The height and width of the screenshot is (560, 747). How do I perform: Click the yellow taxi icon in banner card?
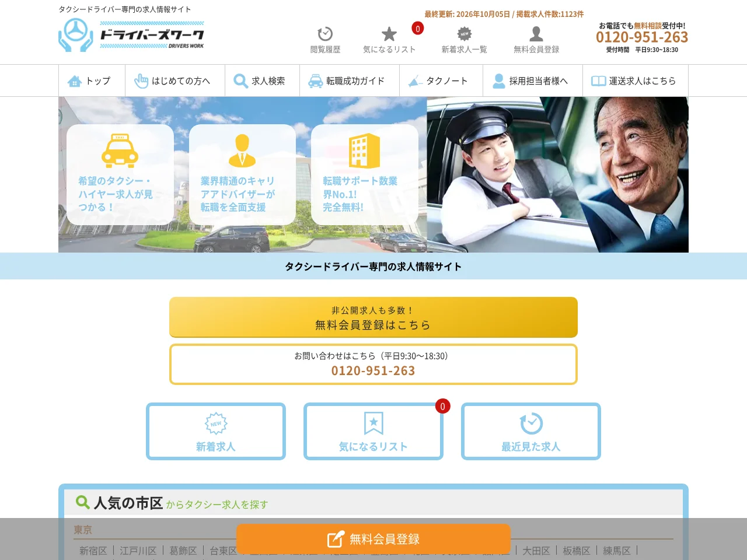coord(120,150)
